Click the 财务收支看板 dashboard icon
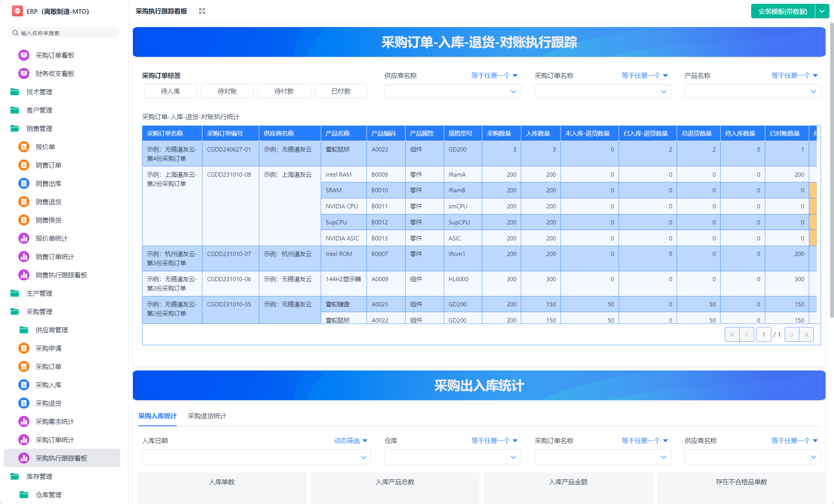834x504 pixels. [x=24, y=74]
